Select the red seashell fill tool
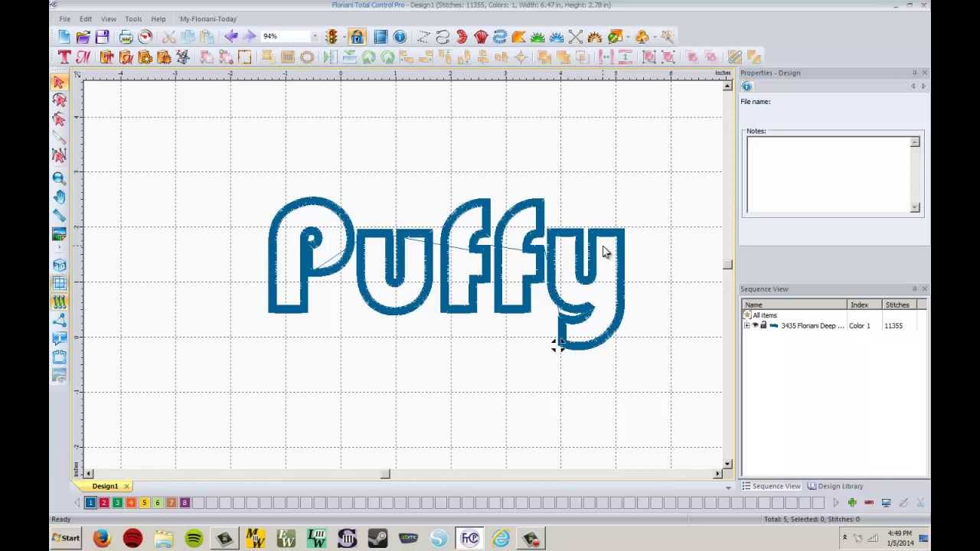 click(481, 37)
